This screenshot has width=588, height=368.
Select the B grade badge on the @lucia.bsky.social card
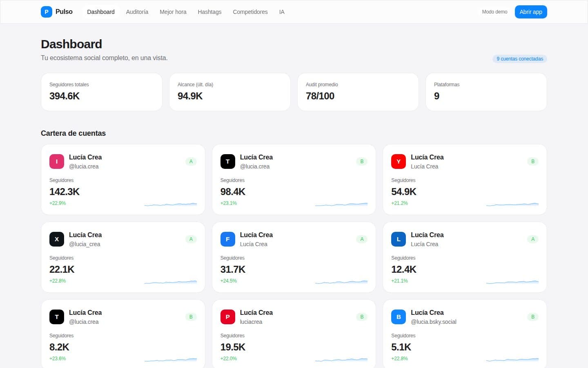coord(533,317)
